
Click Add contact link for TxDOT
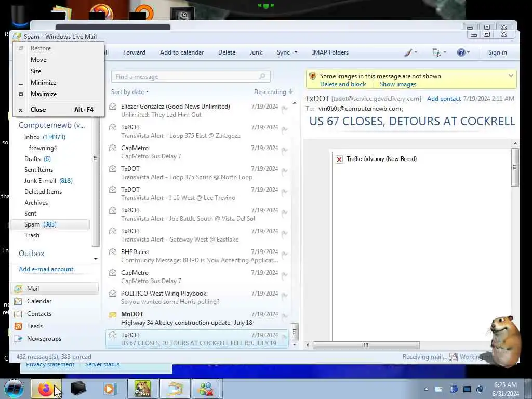pyautogui.click(x=444, y=99)
